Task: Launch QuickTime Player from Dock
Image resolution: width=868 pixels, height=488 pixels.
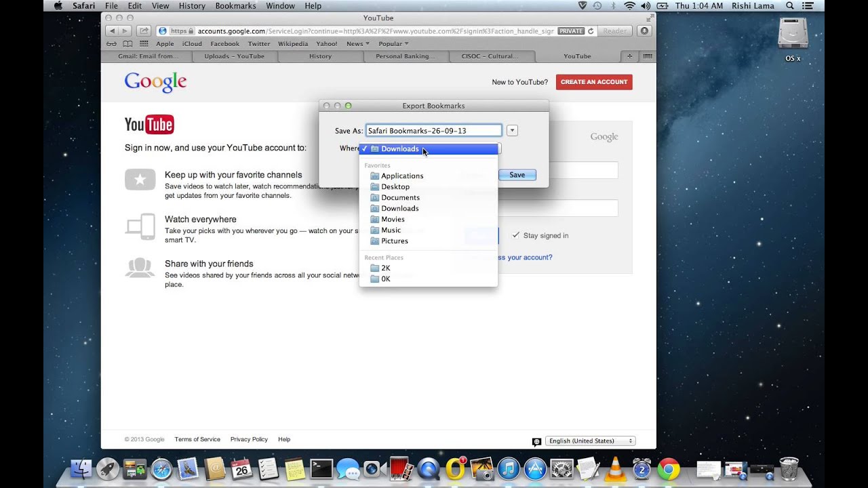Action: (429, 469)
